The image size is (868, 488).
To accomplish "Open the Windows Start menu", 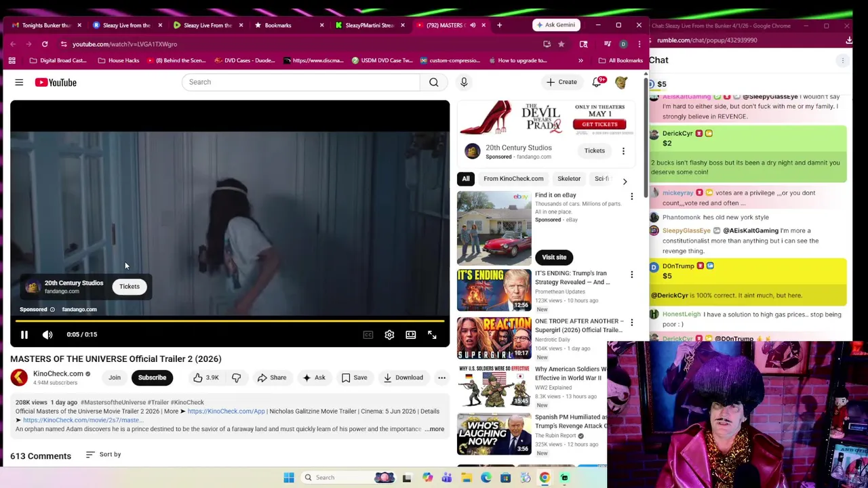I will [289, 477].
